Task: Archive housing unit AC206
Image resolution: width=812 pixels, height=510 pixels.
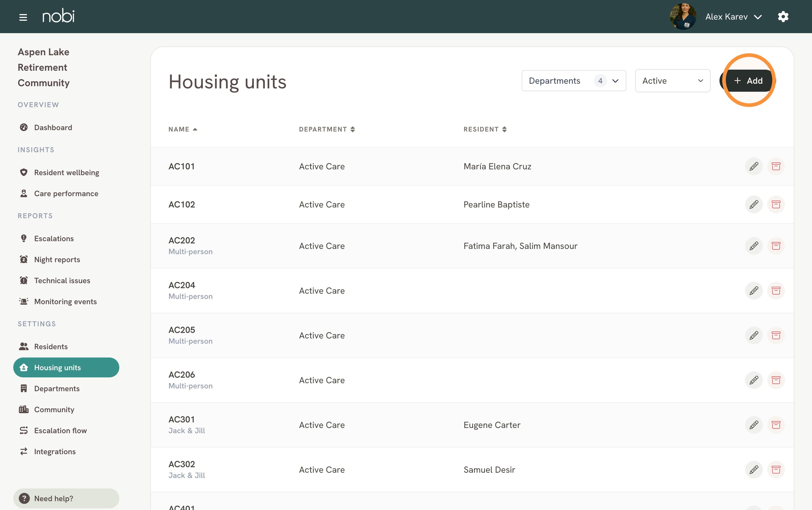Action: [776, 380]
